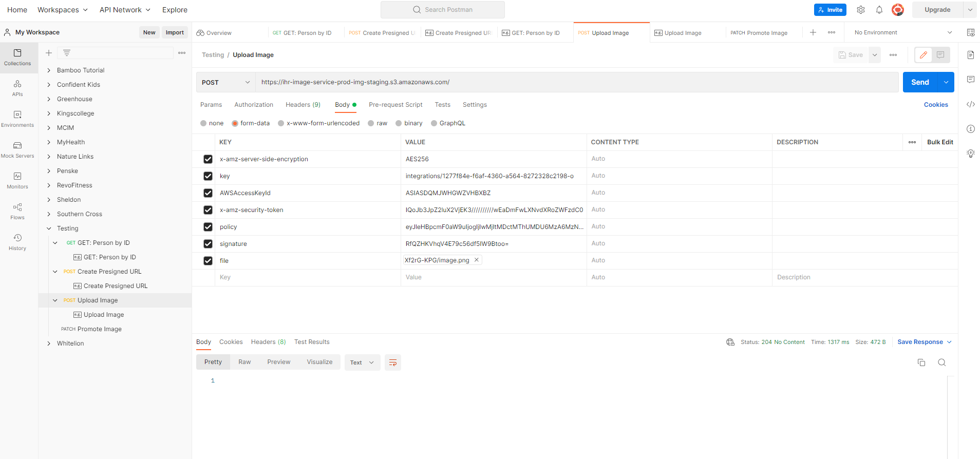Click the plus icon to create new collection
This screenshot has height=459, width=980.
point(49,53)
